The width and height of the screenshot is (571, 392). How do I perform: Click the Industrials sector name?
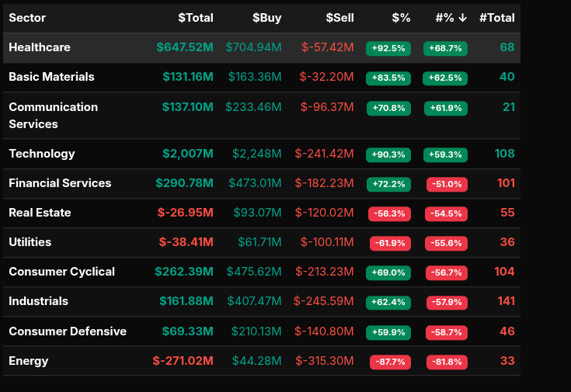pos(38,301)
